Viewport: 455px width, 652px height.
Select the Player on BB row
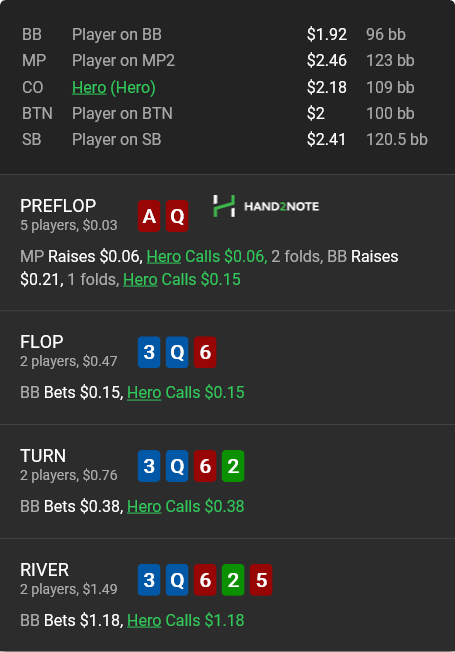tap(225, 35)
